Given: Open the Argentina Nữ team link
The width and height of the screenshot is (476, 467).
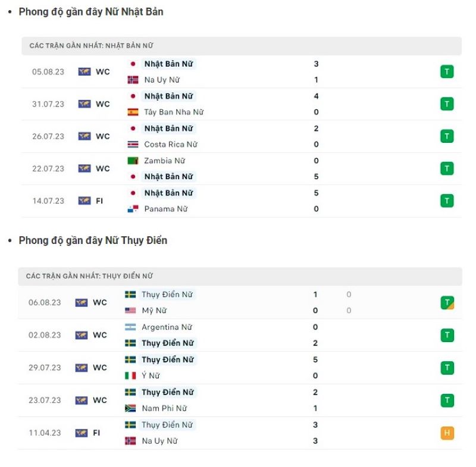Looking at the screenshot, I should point(167,327).
